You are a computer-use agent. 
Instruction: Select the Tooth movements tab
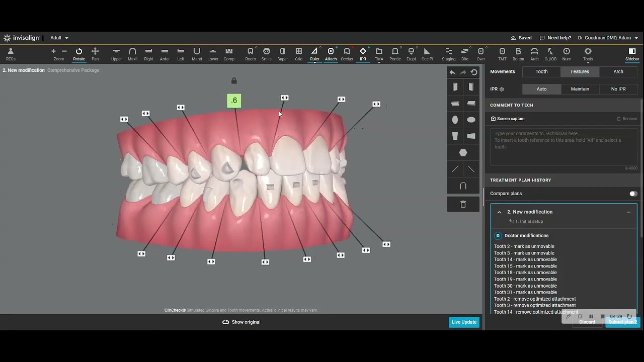pos(541,71)
